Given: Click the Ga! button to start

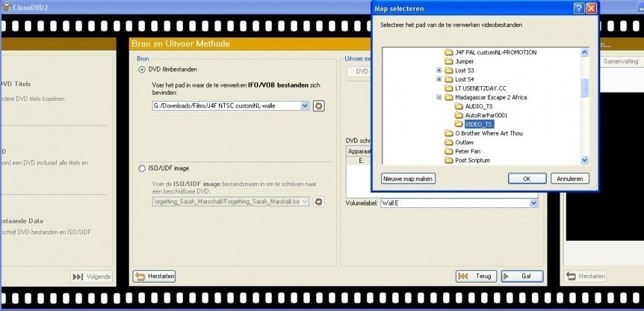Looking at the screenshot, I should [522, 276].
